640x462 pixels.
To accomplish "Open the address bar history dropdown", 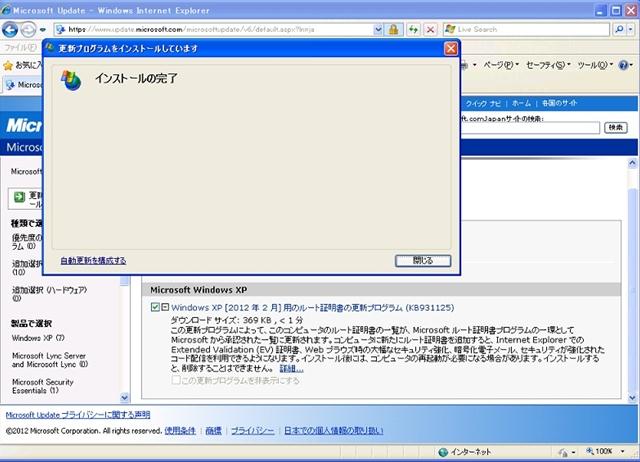I will (378, 29).
